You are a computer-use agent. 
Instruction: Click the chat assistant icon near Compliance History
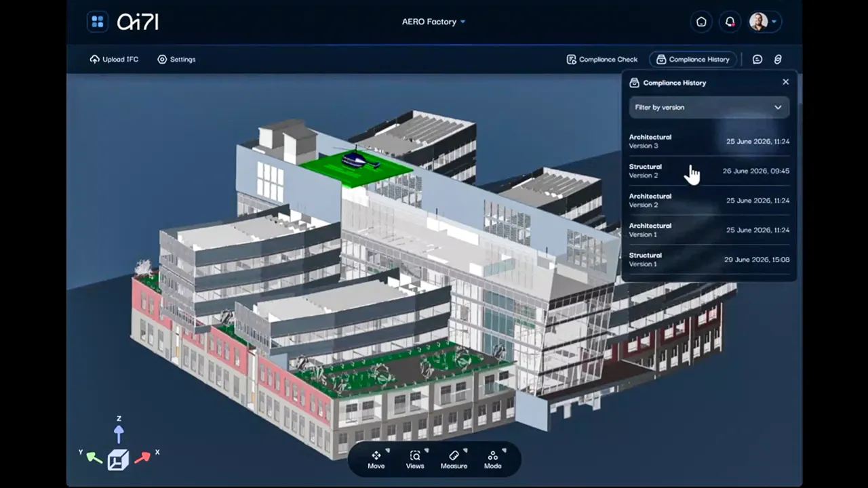tap(757, 59)
